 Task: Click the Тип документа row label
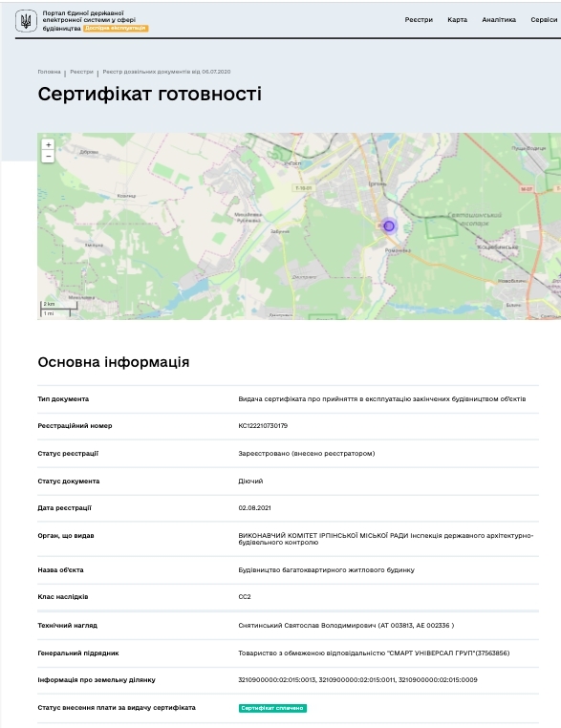pyautogui.click(x=63, y=398)
